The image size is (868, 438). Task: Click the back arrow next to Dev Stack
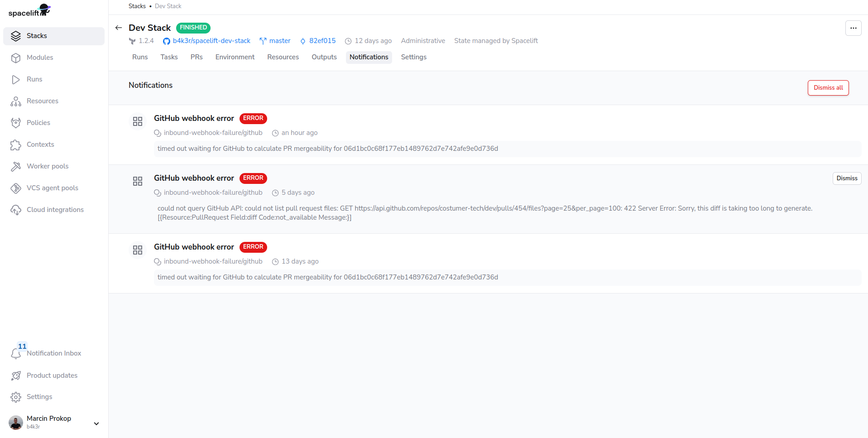pyautogui.click(x=118, y=28)
